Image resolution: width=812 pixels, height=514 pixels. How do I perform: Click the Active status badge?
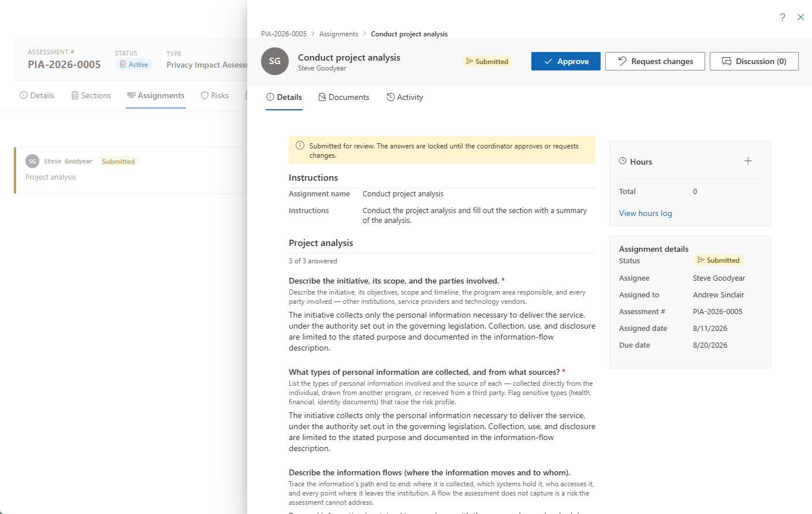pyautogui.click(x=134, y=65)
